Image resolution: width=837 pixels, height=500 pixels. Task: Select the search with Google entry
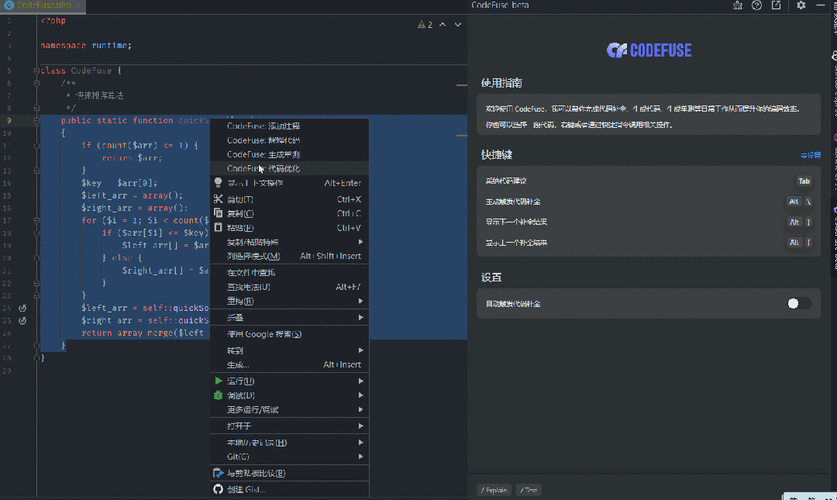click(x=289, y=334)
